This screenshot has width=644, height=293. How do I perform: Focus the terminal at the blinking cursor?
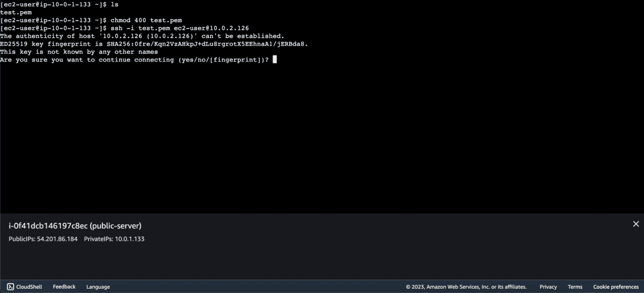click(275, 60)
